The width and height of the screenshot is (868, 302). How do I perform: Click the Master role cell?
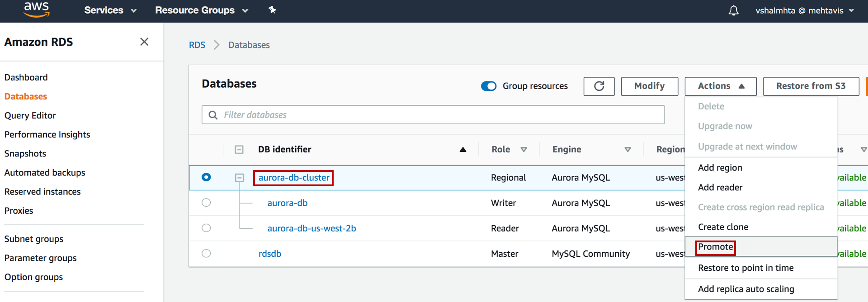click(505, 254)
